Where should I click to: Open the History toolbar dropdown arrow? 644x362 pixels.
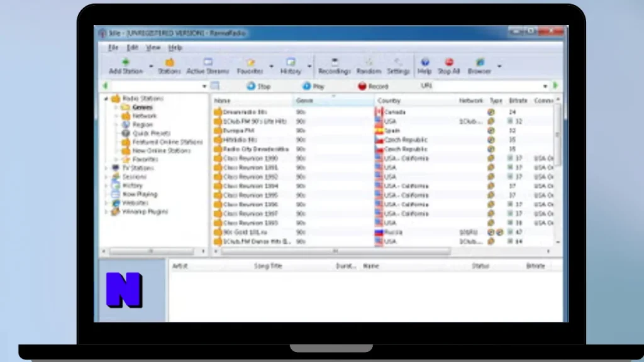309,66
